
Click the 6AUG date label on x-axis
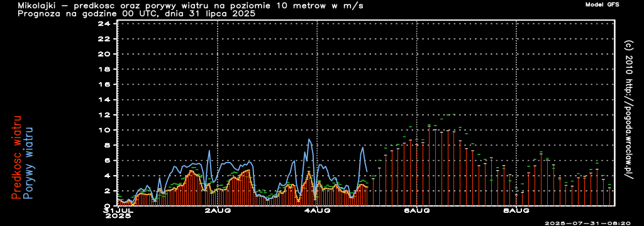(417, 210)
